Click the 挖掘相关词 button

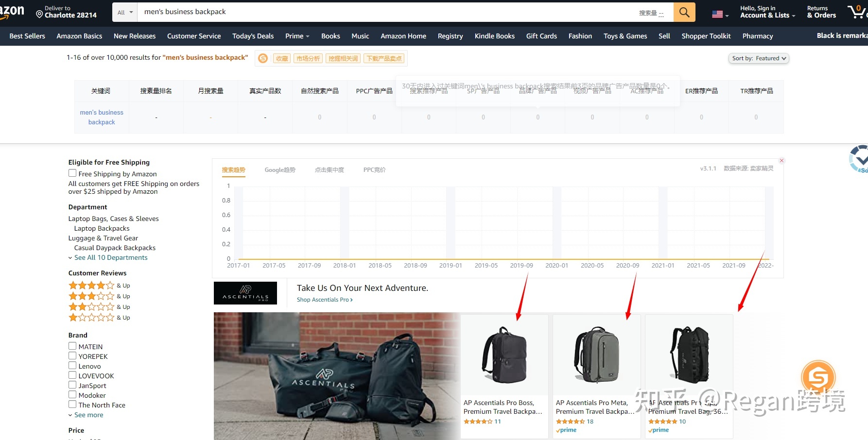pos(343,58)
